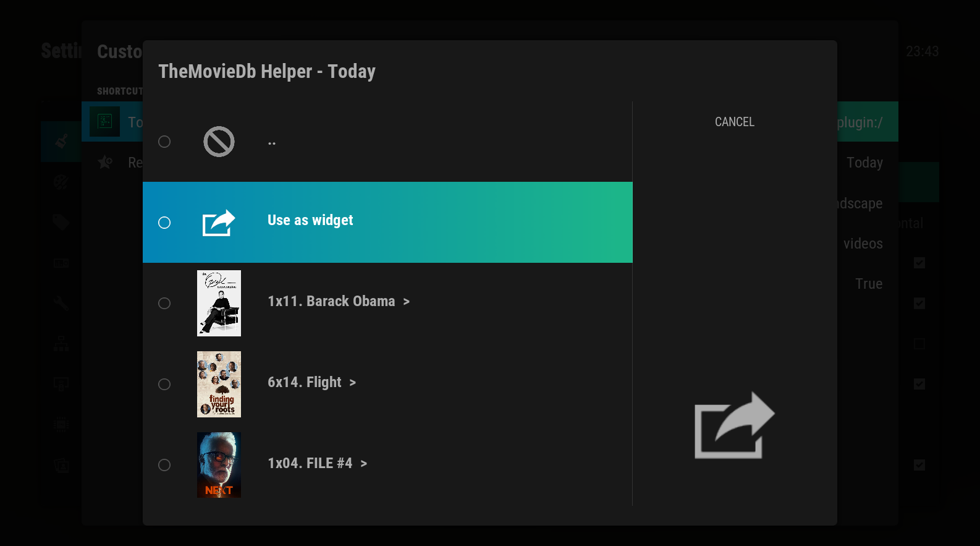Click the "Today" value in the background panel
This screenshot has height=546, width=980.
click(864, 163)
